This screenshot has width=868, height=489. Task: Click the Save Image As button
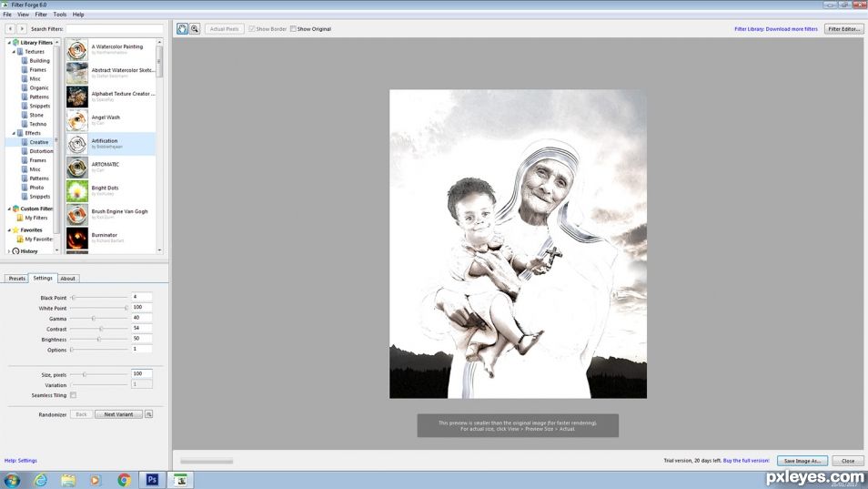pos(802,461)
